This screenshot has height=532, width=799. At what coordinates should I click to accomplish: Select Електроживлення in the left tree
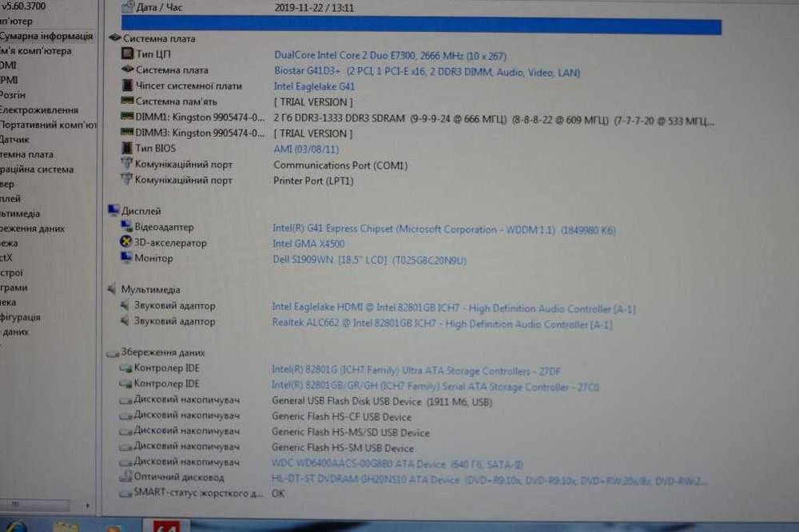(x=39, y=110)
